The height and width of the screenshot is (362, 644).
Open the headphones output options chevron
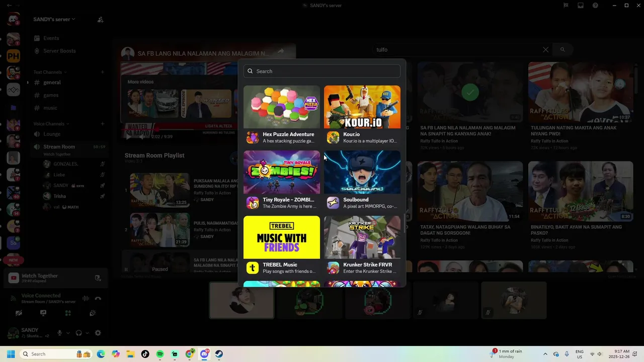click(87, 333)
